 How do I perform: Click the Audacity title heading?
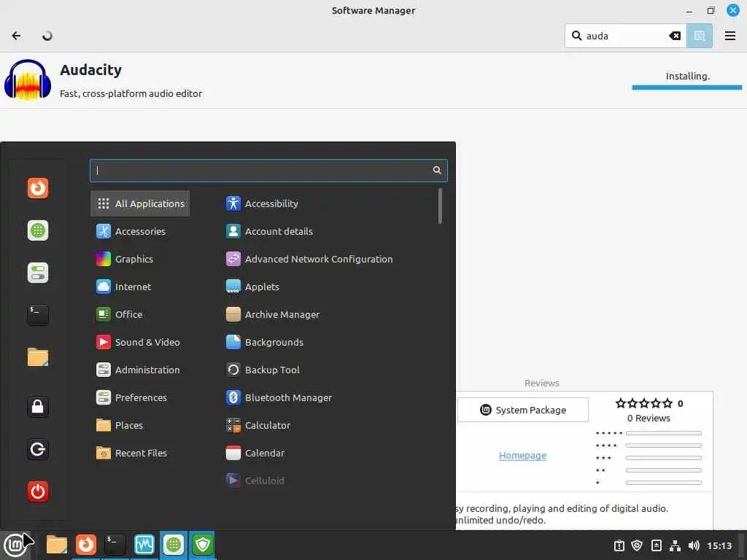tap(90, 70)
